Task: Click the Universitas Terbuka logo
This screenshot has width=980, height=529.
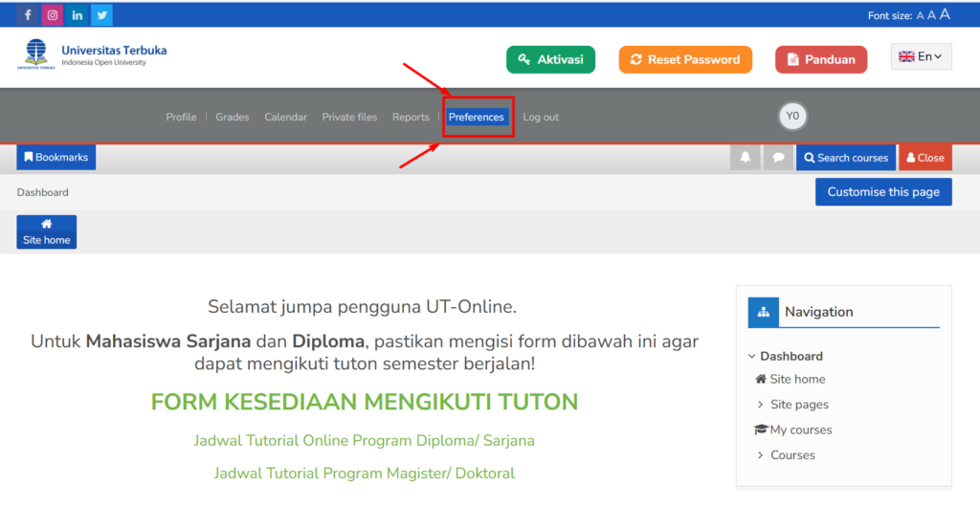Action: pyautogui.click(x=92, y=55)
